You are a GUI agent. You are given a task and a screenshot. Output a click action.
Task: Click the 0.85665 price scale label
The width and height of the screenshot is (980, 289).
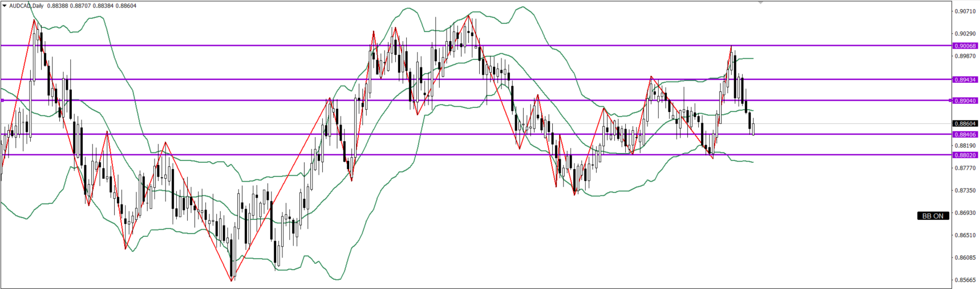[965, 280]
